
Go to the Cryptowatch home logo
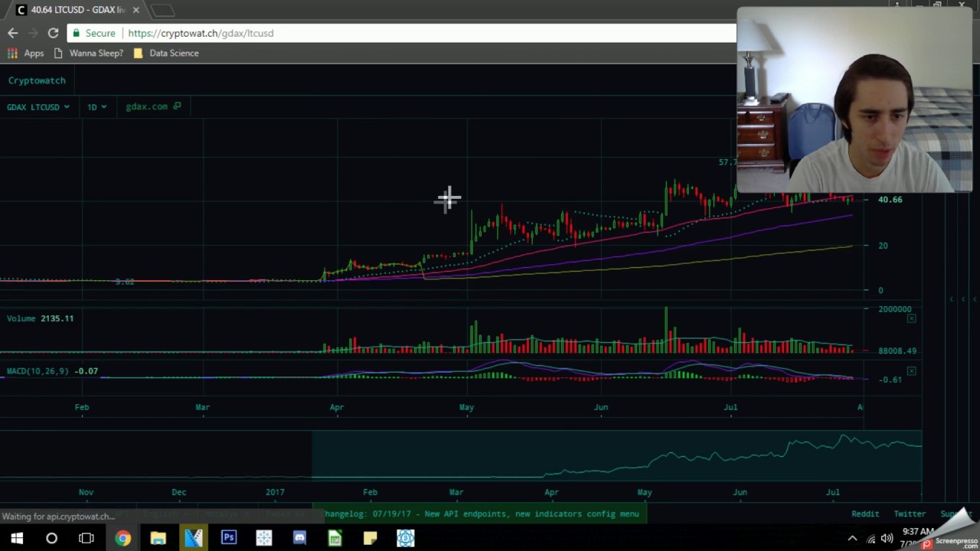point(37,80)
